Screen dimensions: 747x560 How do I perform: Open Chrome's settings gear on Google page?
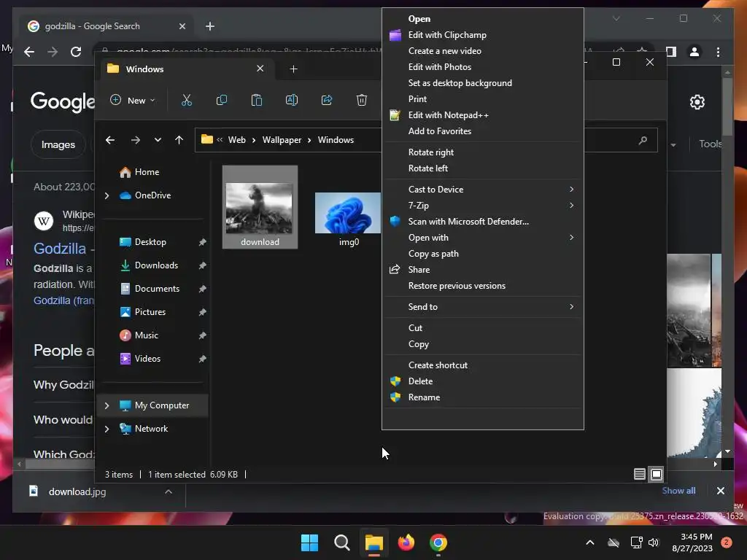[x=697, y=102]
